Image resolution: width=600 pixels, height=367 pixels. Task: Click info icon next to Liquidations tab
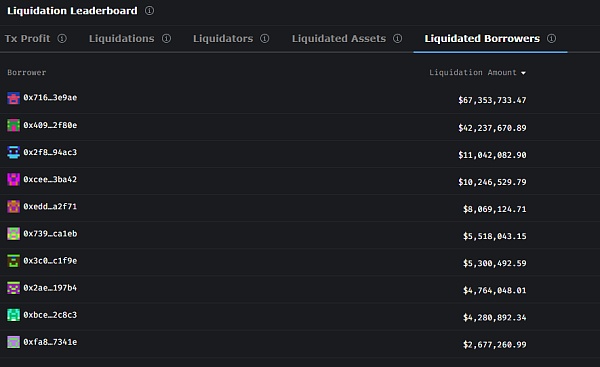(x=166, y=38)
